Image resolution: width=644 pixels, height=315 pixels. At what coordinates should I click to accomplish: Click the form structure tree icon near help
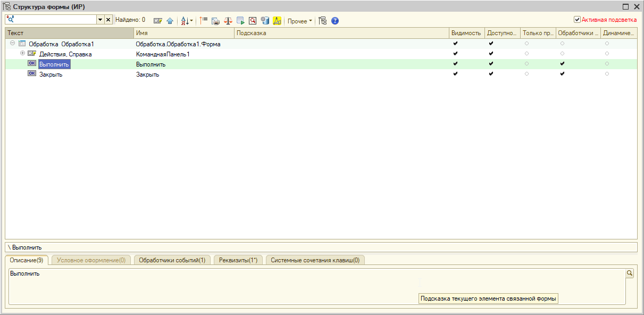pyautogui.click(x=322, y=21)
